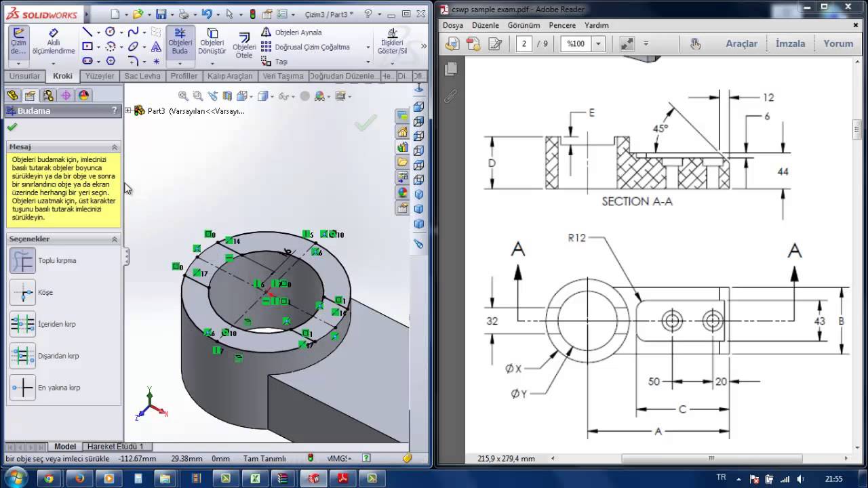Switch to the Unsurlar tab

click(24, 76)
